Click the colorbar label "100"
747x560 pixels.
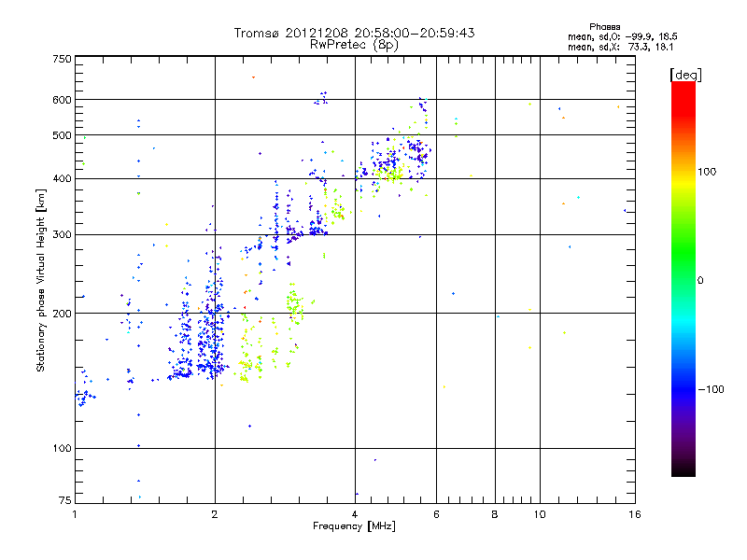(707, 172)
